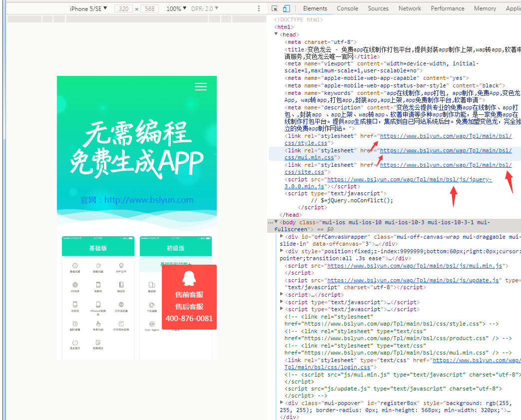Open the DPR: 2.0 dropdown
Viewport: 521px width, 420px height.
click(205, 8)
